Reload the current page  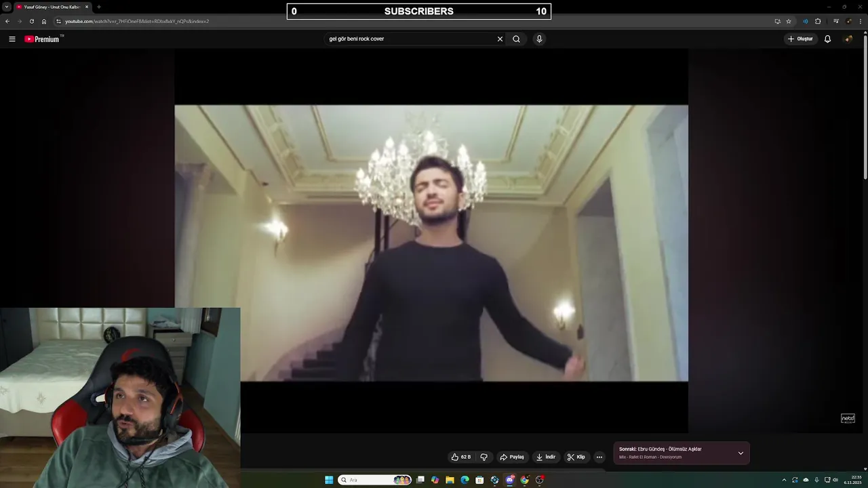32,21
